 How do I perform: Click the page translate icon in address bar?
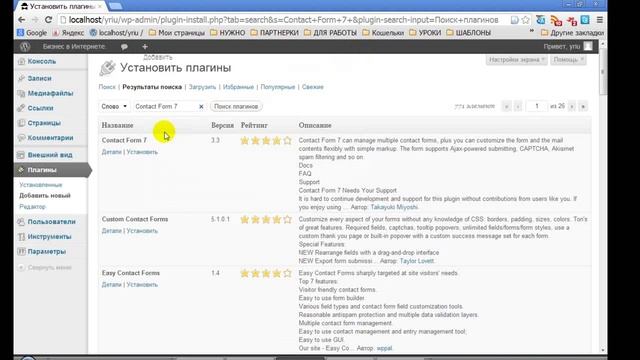pyautogui.click(x=514, y=20)
